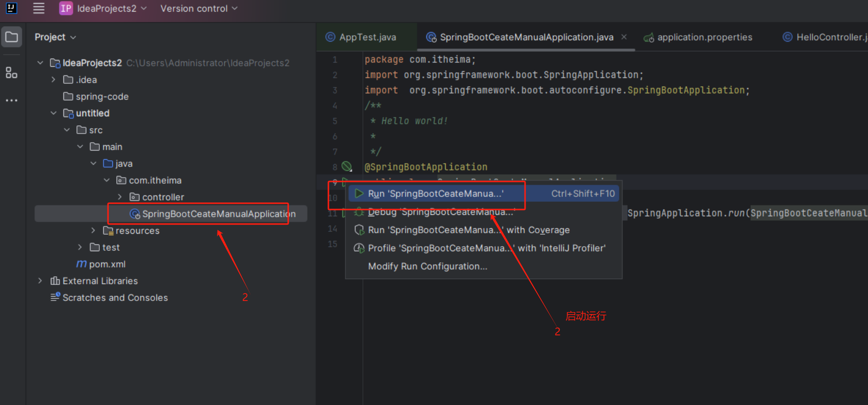This screenshot has width=868, height=405.
Task: Click the Run play icon in context menu
Action: point(359,194)
